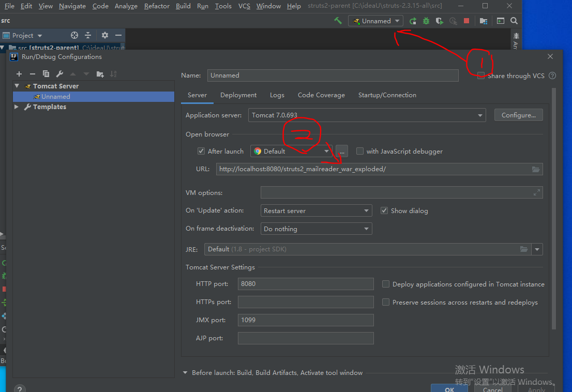Open the On 'Update' action Restart server dropdown
Viewport: 572px width, 392px height.
click(317, 210)
